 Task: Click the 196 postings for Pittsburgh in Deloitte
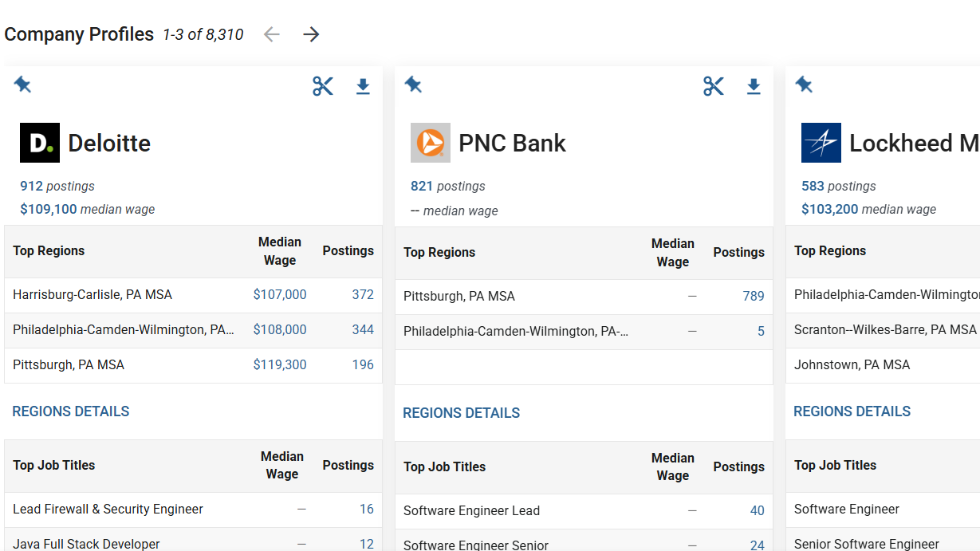(x=363, y=364)
